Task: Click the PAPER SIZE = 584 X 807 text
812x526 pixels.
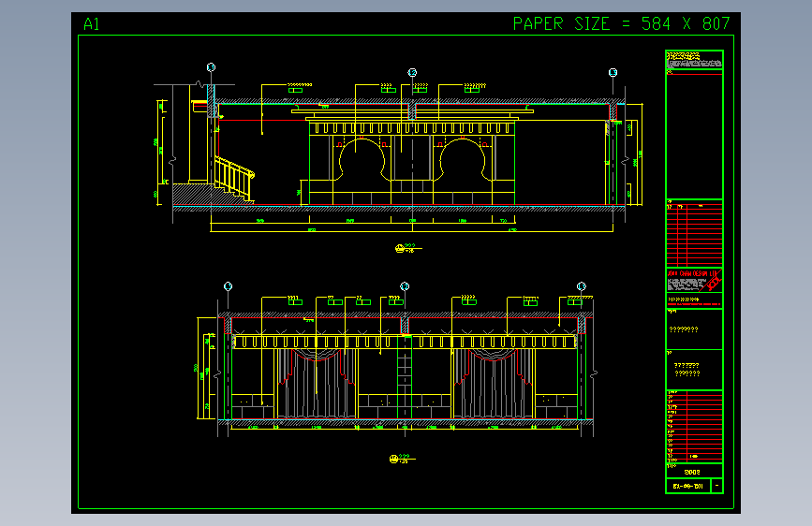Action: 621,23
